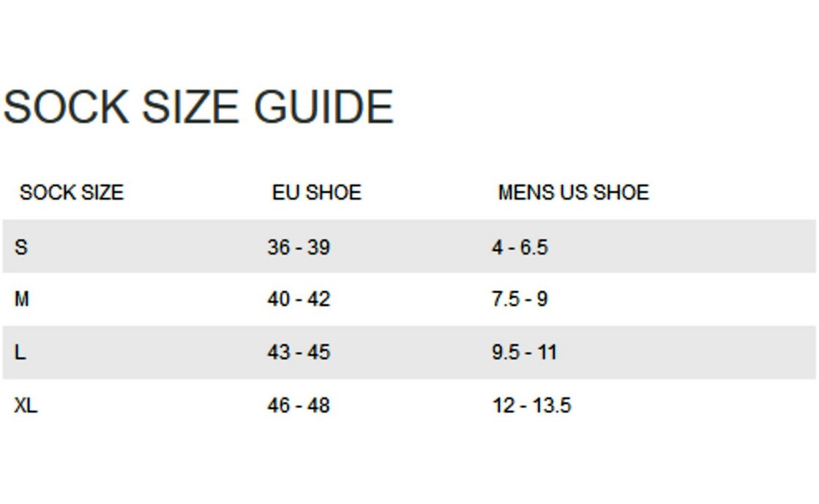Select EU shoe range 40 - 42
Viewport: 819px width, 504px height.
(x=299, y=299)
